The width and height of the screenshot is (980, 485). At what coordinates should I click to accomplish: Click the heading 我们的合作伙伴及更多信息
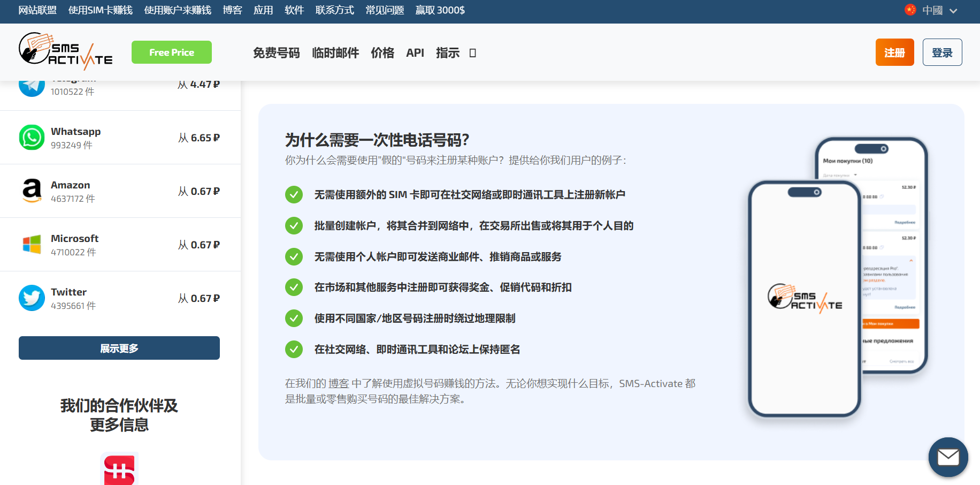pyautogui.click(x=119, y=415)
